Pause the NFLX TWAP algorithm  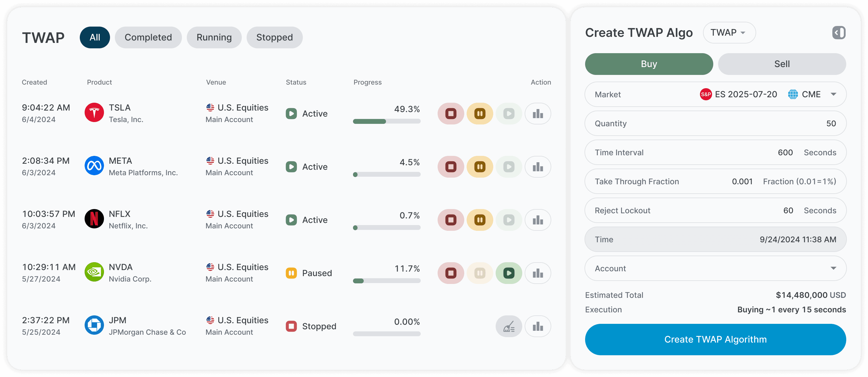click(x=480, y=220)
